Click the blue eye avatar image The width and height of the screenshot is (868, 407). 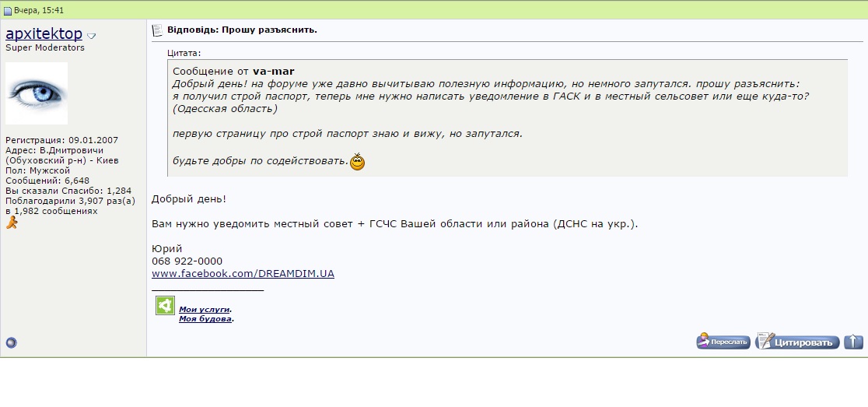37,93
